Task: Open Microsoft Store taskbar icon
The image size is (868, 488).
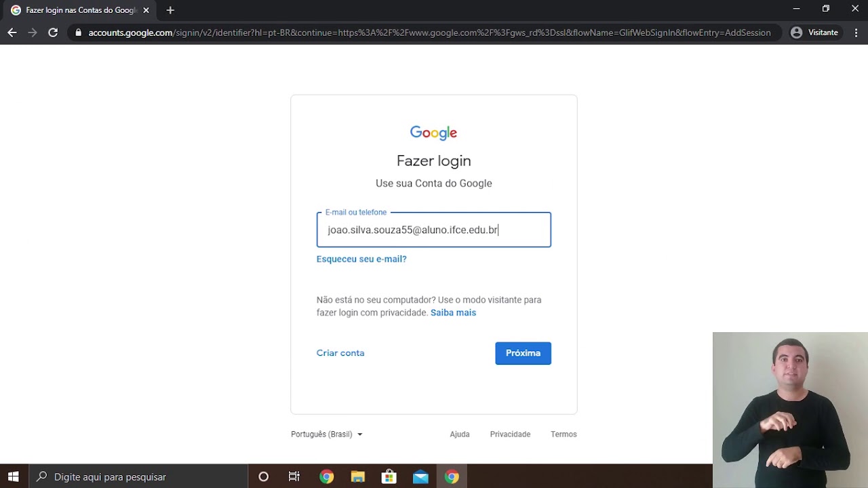Action: [x=389, y=476]
